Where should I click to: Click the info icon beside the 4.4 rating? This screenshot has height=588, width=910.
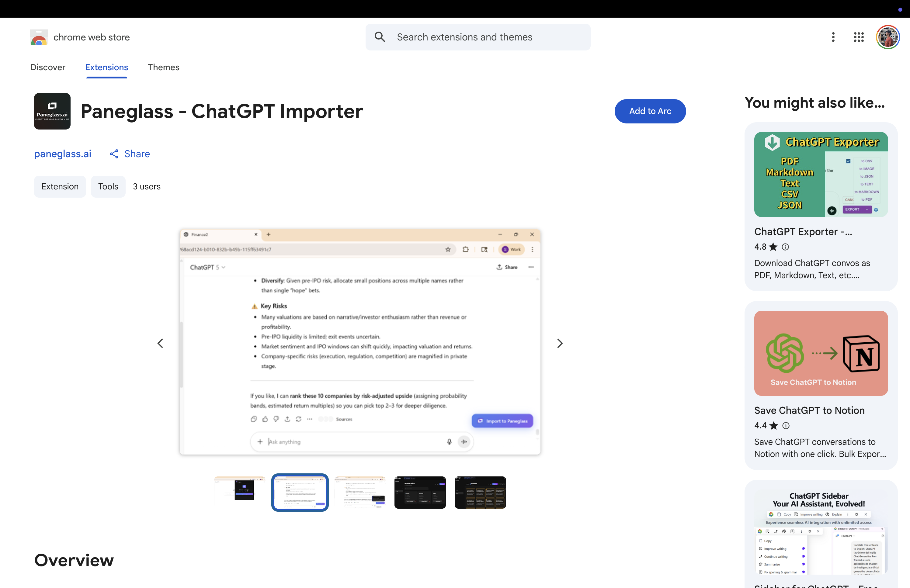click(x=786, y=426)
